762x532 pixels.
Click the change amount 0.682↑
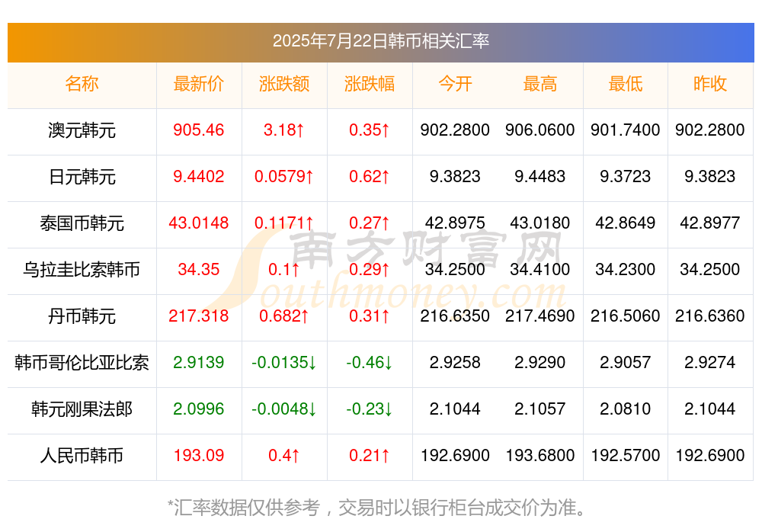pos(283,316)
